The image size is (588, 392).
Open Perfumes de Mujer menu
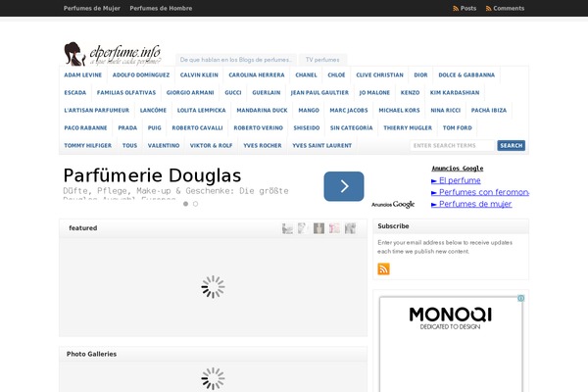click(92, 8)
